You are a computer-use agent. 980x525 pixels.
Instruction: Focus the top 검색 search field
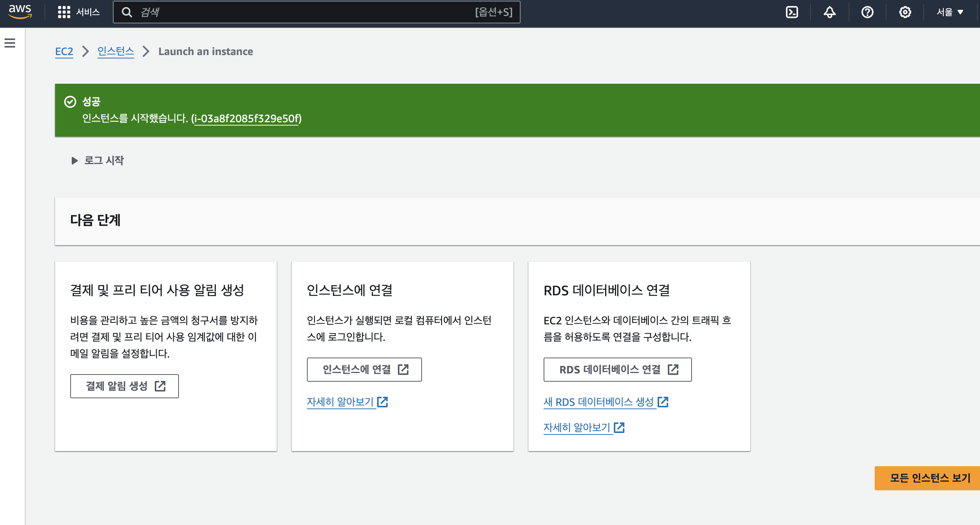[304, 12]
